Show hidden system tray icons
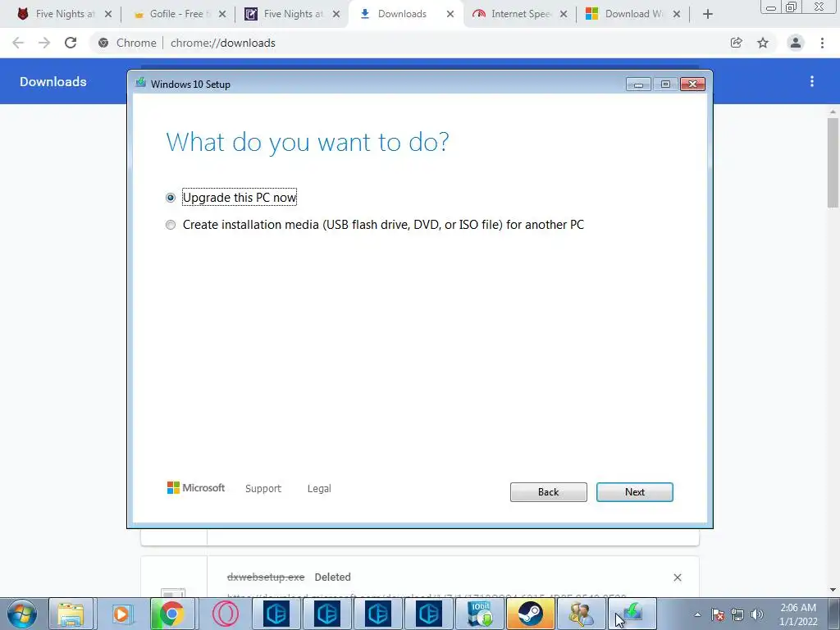840x630 pixels. [697, 614]
